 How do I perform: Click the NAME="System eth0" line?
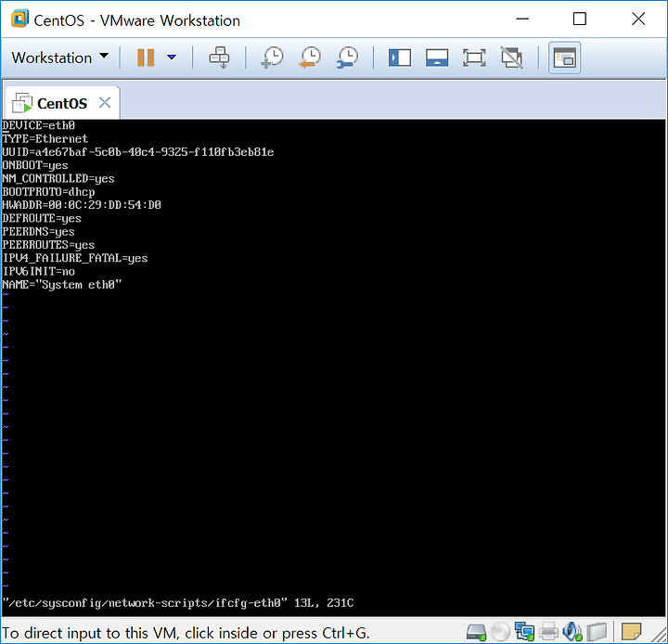[x=62, y=284]
